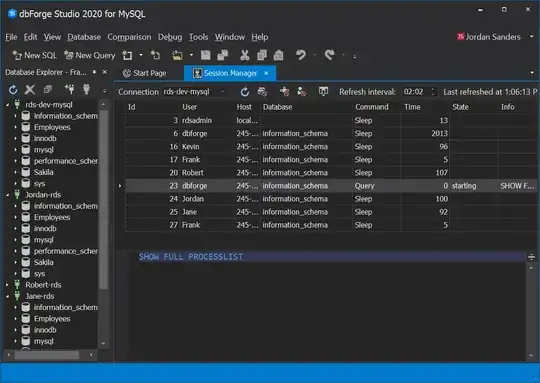Refresh the Session Manager process list
Screen dimensions: 540x383
click(245, 92)
